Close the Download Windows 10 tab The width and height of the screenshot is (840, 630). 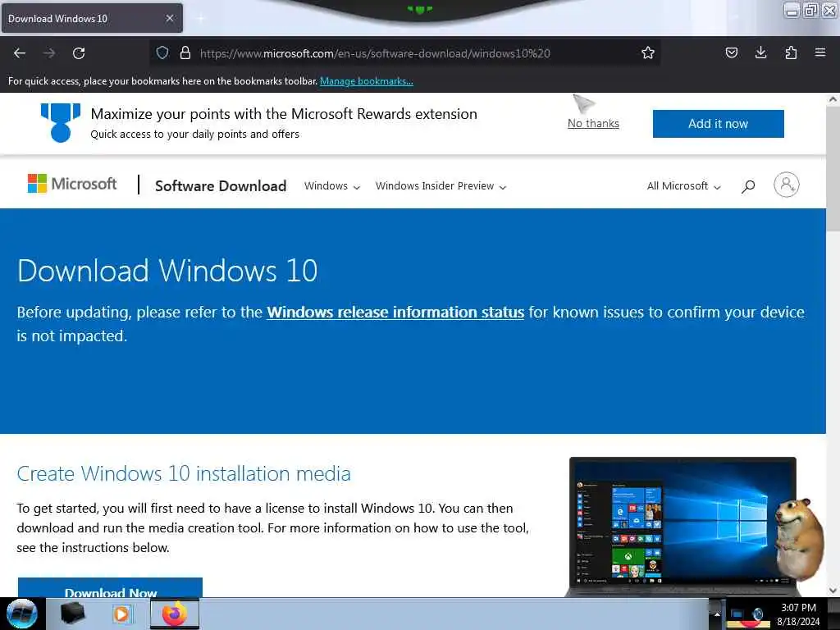[170, 18]
